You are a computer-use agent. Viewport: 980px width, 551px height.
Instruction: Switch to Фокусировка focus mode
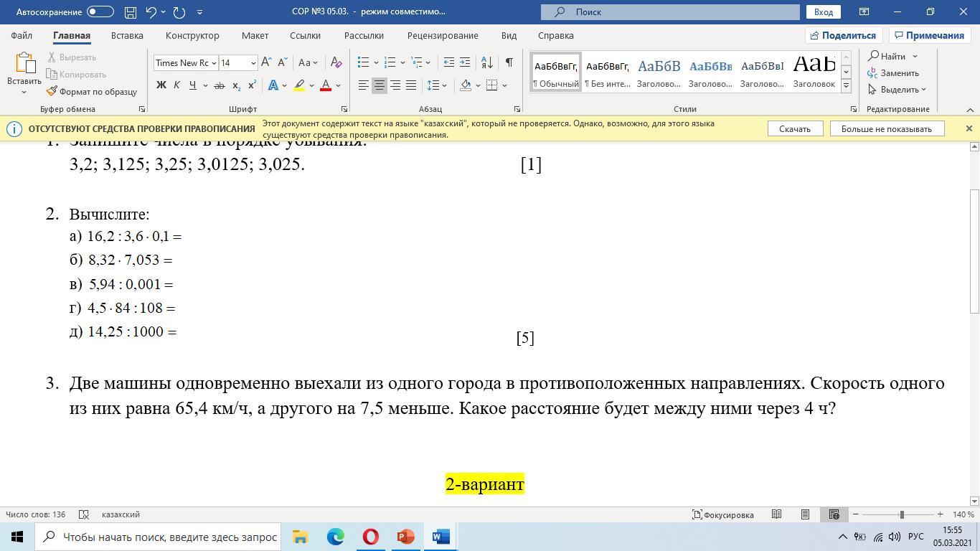click(722, 514)
